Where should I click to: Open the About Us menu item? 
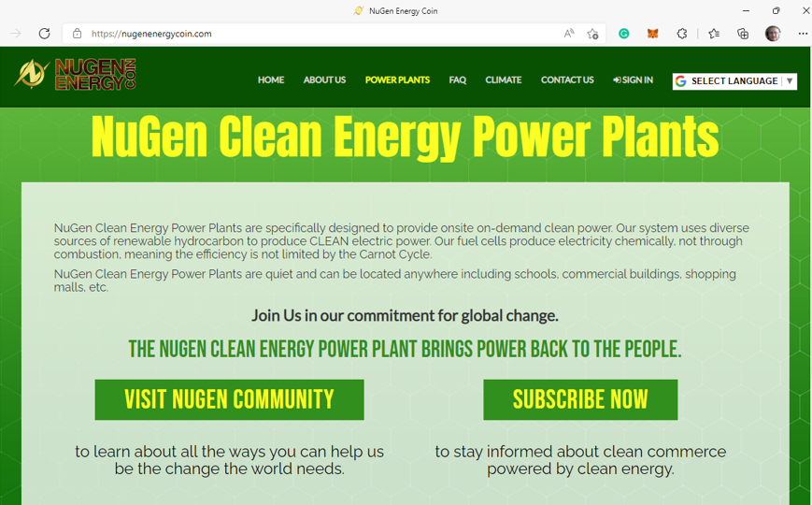pos(324,80)
